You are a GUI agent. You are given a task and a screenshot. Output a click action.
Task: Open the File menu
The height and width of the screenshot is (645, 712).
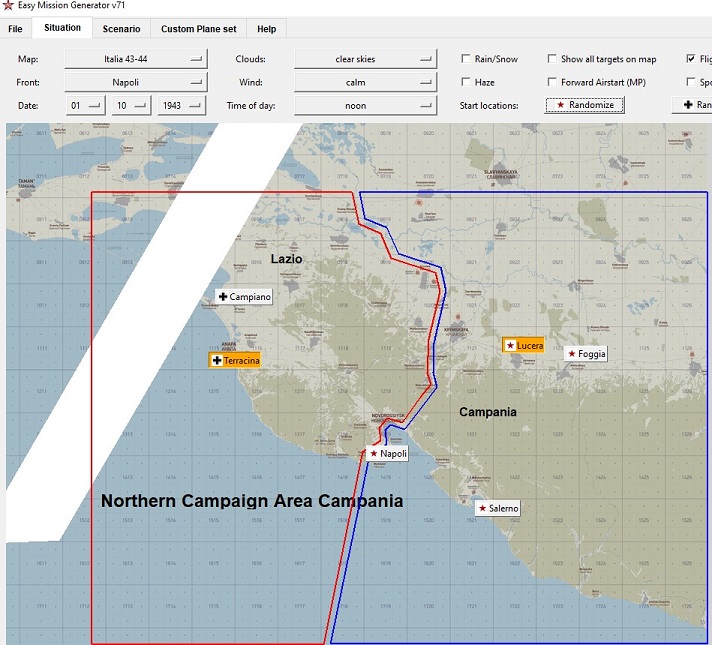click(x=15, y=29)
